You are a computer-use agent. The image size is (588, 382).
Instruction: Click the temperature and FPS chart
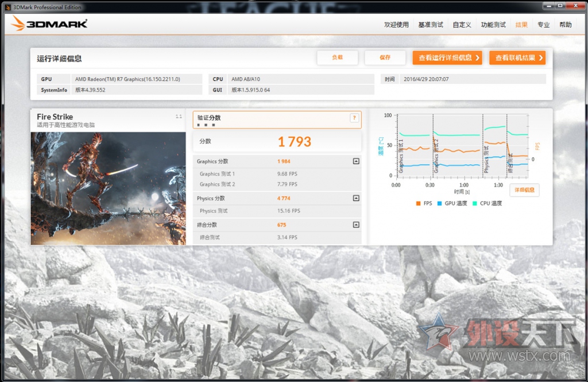pos(462,145)
